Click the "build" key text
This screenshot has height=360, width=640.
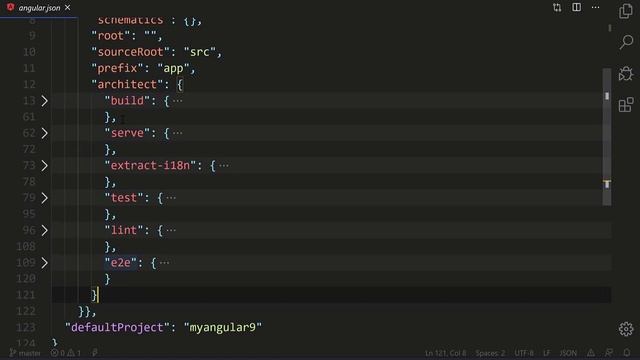click(x=127, y=101)
